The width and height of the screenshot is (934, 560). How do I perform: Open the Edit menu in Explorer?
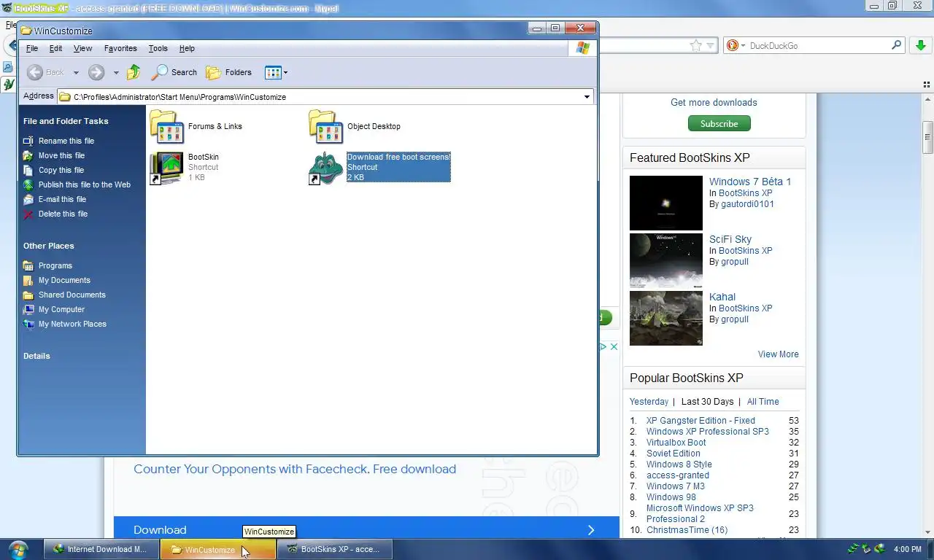tap(55, 49)
